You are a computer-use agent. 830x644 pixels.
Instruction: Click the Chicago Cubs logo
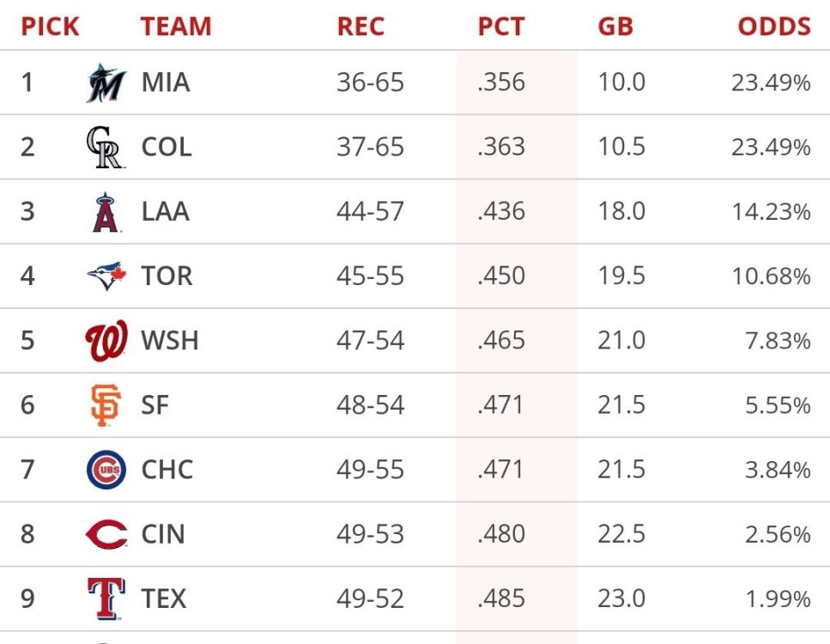coord(106,470)
